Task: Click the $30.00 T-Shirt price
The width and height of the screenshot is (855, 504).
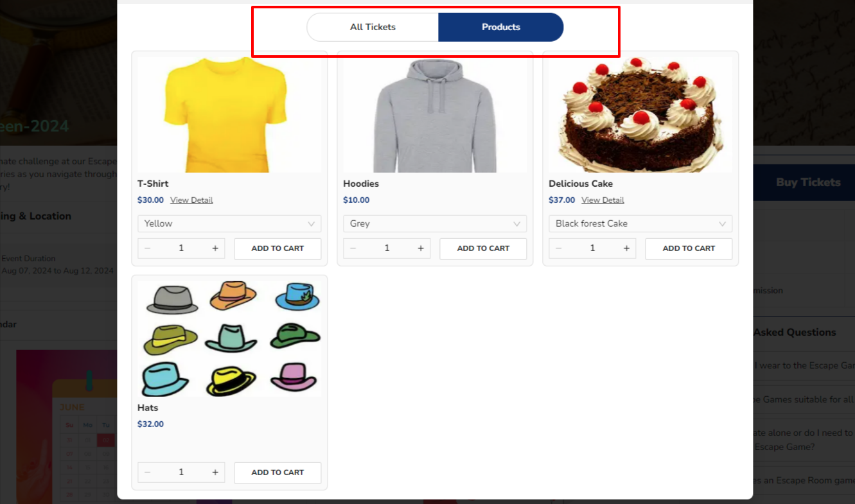Action: point(150,200)
